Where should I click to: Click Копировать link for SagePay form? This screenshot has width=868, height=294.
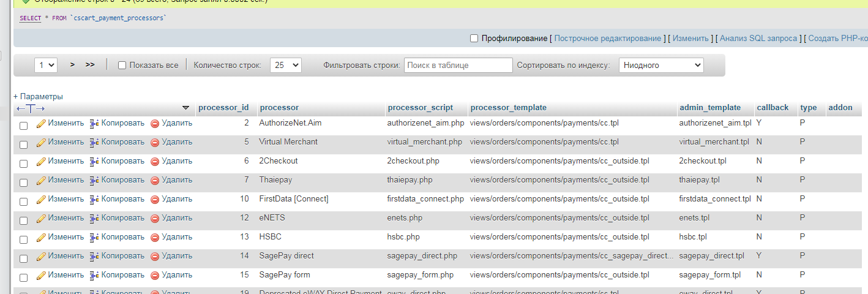click(123, 274)
